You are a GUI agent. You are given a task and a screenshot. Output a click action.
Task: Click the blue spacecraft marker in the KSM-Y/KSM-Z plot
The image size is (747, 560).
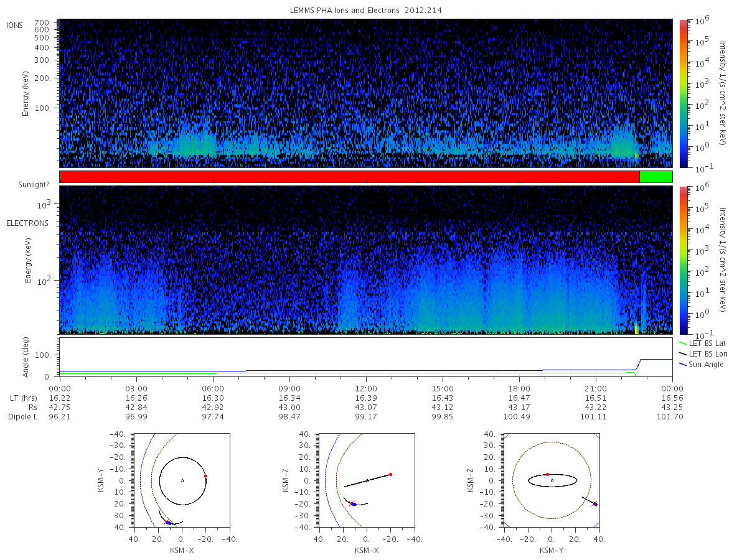596,504
